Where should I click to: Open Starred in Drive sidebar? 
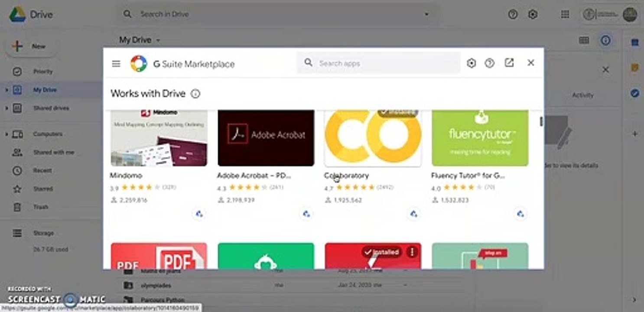43,189
